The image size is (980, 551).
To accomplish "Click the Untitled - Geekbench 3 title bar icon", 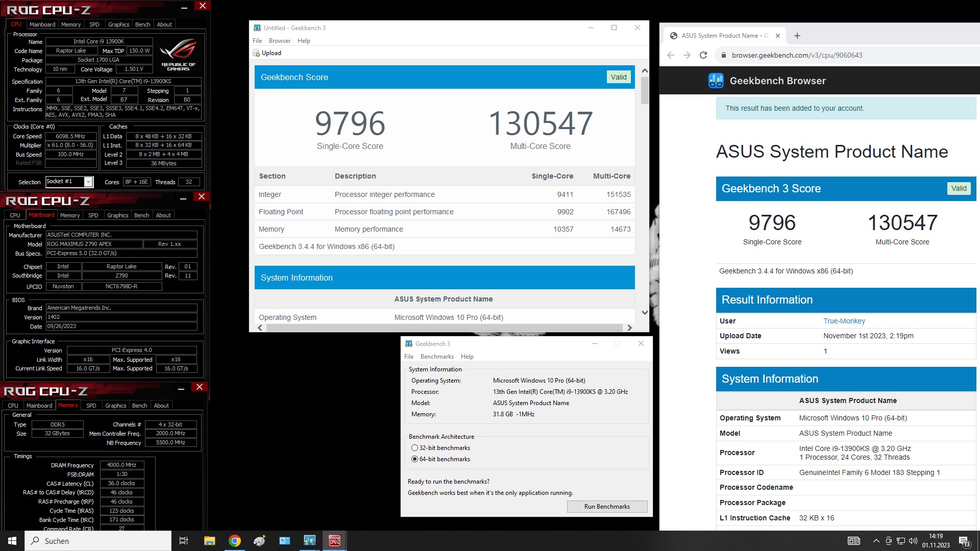I will click(257, 28).
